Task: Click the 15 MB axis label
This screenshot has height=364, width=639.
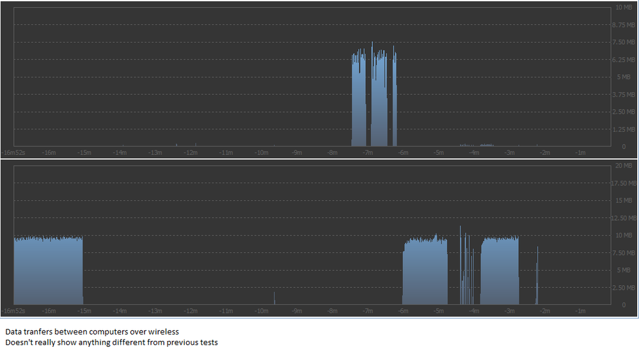Action: coord(624,200)
